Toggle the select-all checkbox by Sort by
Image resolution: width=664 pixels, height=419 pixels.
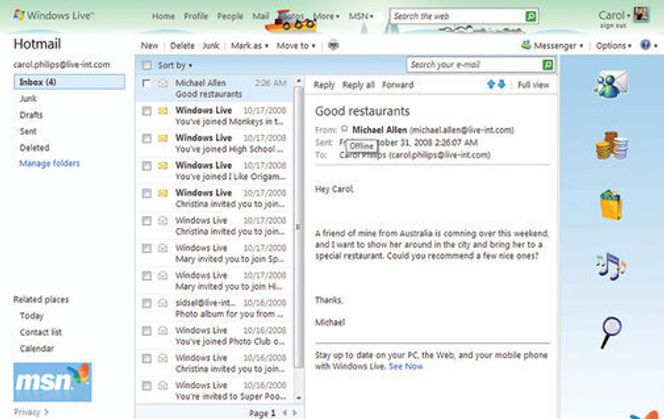click(x=147, y=65)
